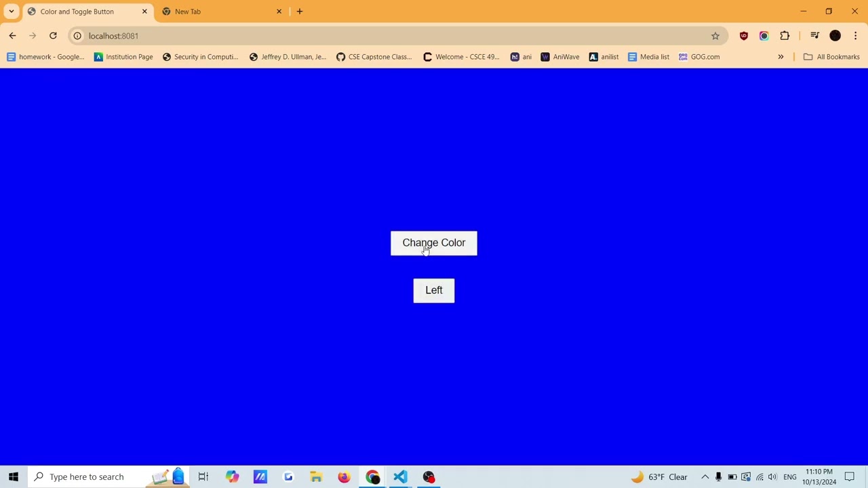868x488 pixels.
Task: Launch Firefox from the taskbar
Action: tap(344, 477)
